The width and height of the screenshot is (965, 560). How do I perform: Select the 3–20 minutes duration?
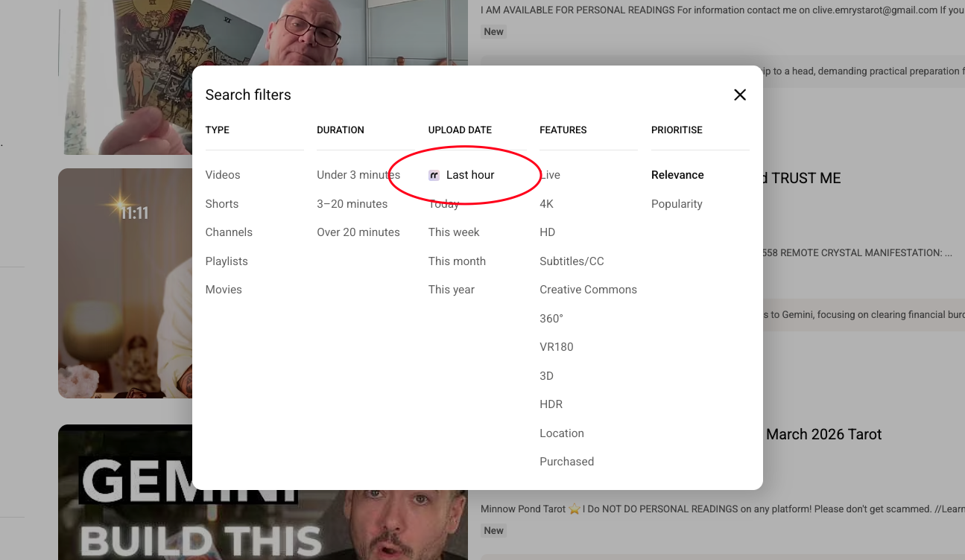click(x=352, y=203)
